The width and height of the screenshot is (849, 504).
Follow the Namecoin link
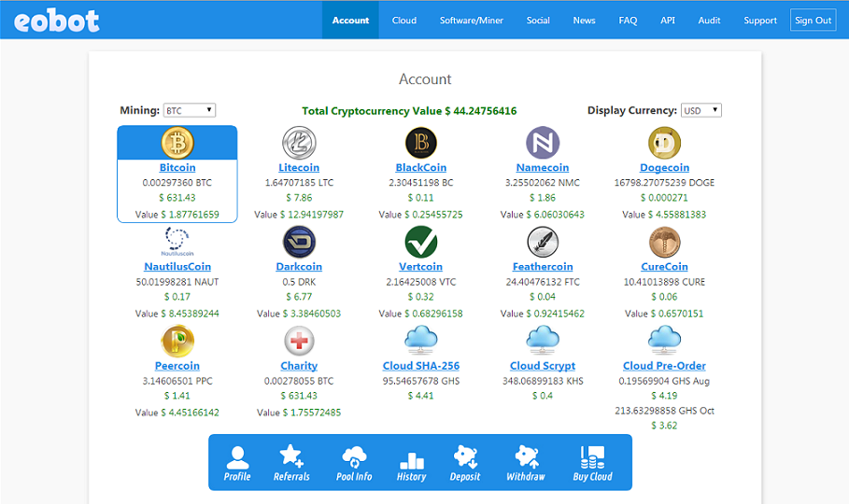click(x=543, y=168)
